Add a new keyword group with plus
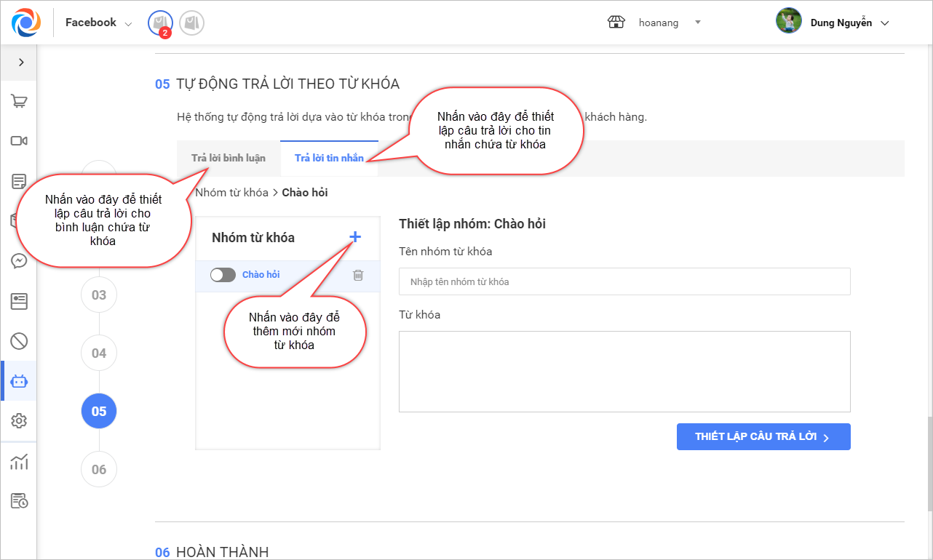933x560 pixels. 355,237
